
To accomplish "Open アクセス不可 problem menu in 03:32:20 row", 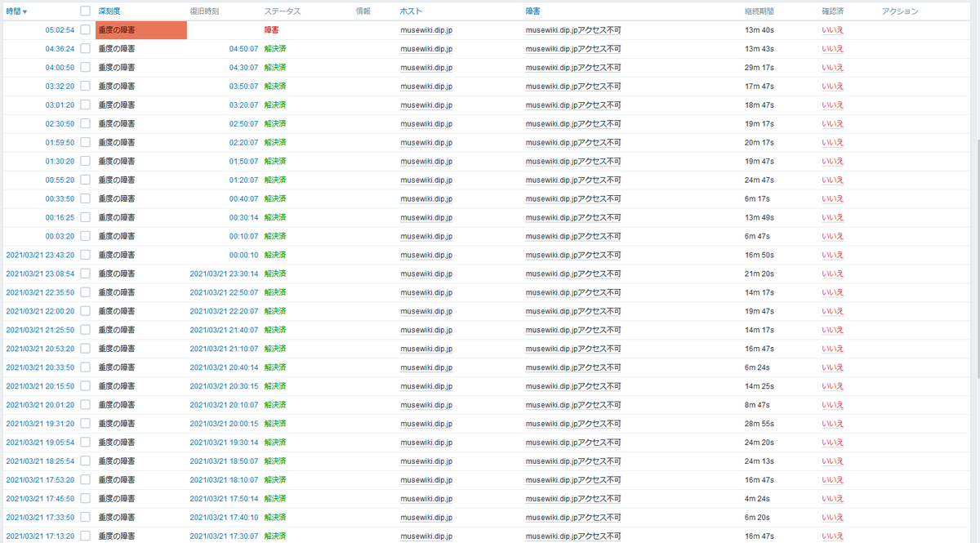I will point(572,87).
